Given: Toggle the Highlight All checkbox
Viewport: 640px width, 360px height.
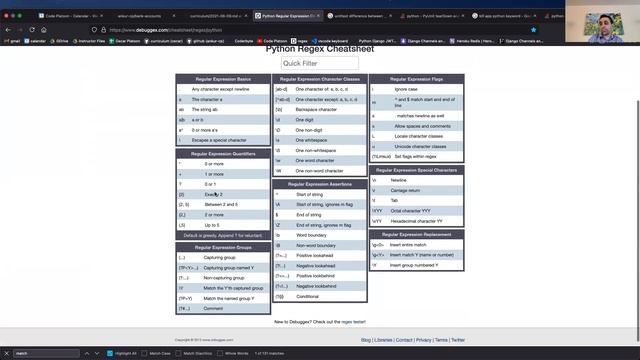Looking at the screenshot, I should point(110,353).
